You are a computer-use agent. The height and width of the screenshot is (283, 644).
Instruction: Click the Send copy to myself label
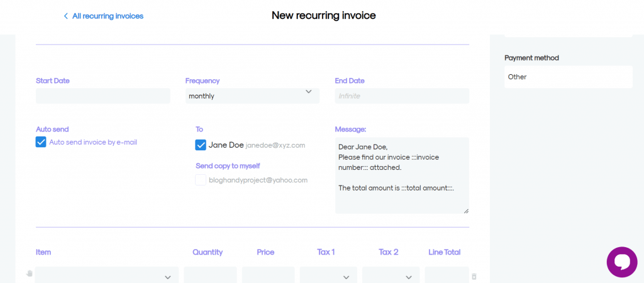pos(228,166)
